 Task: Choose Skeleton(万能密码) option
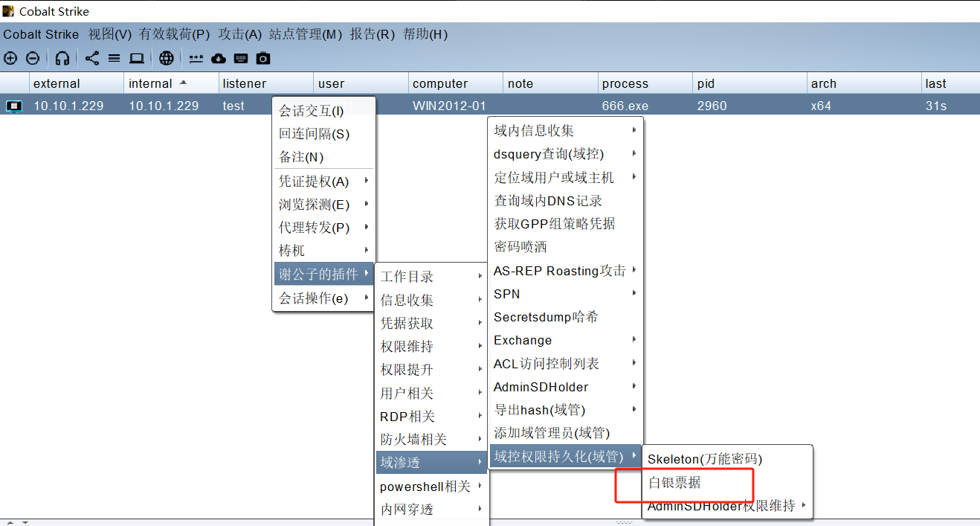click(727, 459)
